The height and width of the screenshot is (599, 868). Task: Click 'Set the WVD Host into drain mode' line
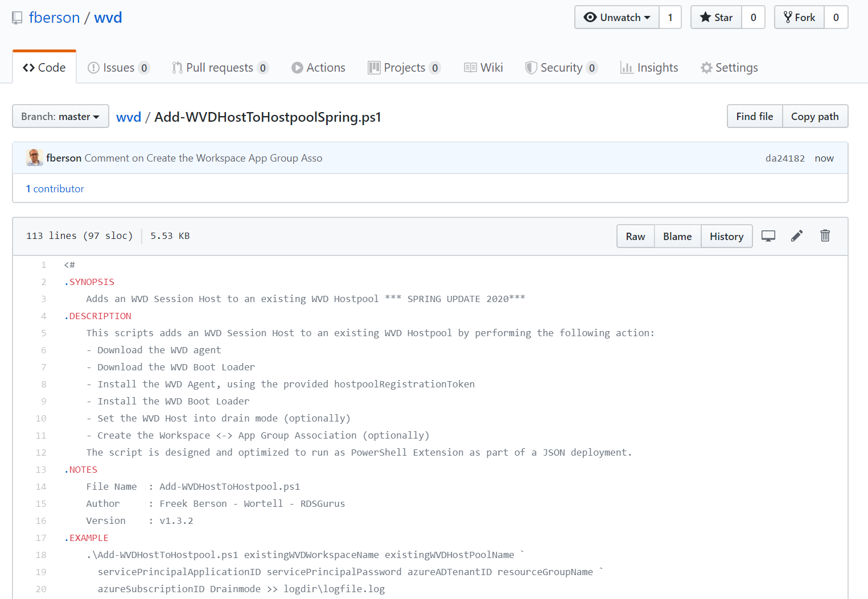tap(219, 418)
